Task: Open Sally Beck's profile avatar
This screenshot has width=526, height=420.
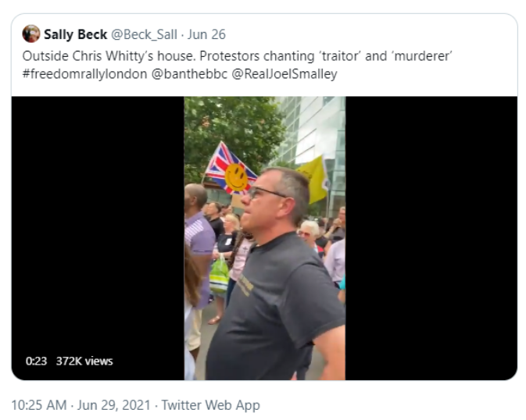Action: 31,34
